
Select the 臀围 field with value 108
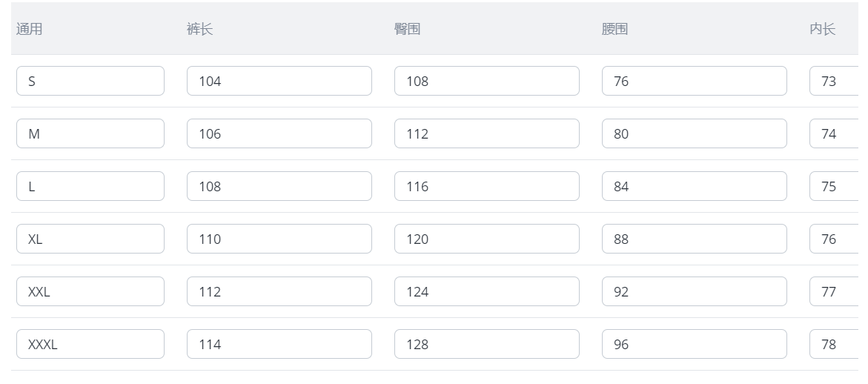(486, 81)
